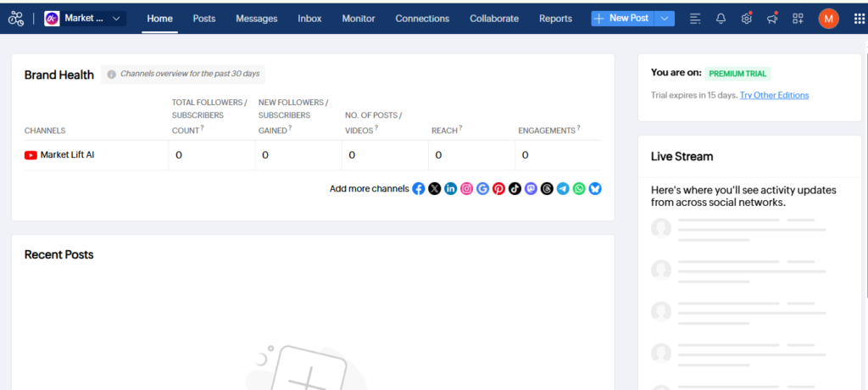The image size is (868, 390).
Task: Add an X (Twitter) channel
Action: coord(435,189)
